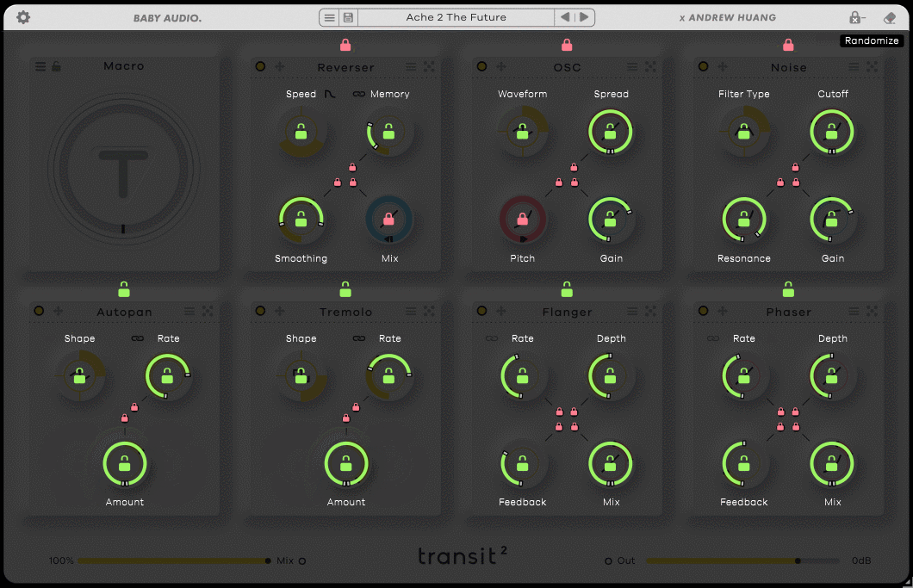Click the Macro panel lock icon
Screen dimensions: 913x588
click(56, 66)
